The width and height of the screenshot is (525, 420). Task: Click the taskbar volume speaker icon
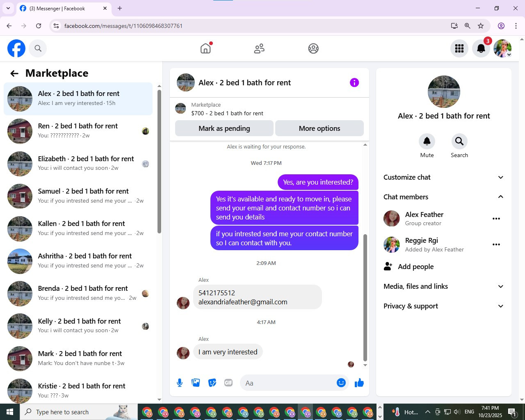457,412
